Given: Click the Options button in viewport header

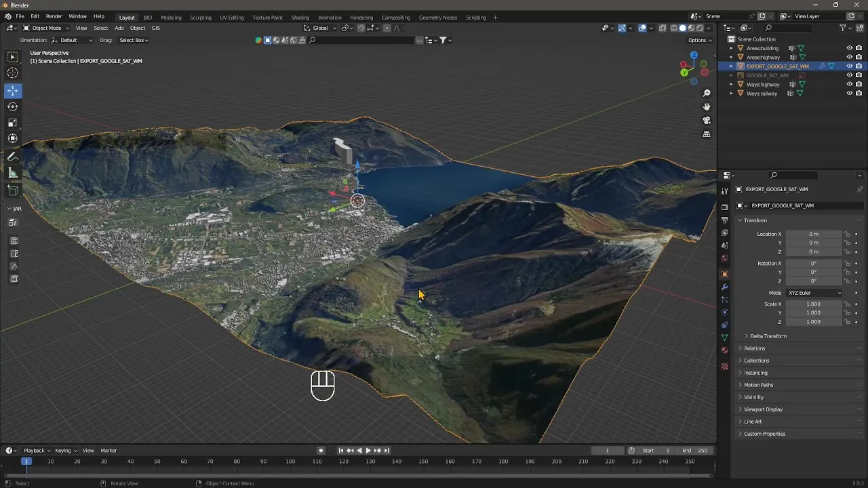Looking at the screenshot, I should [701, 40].
